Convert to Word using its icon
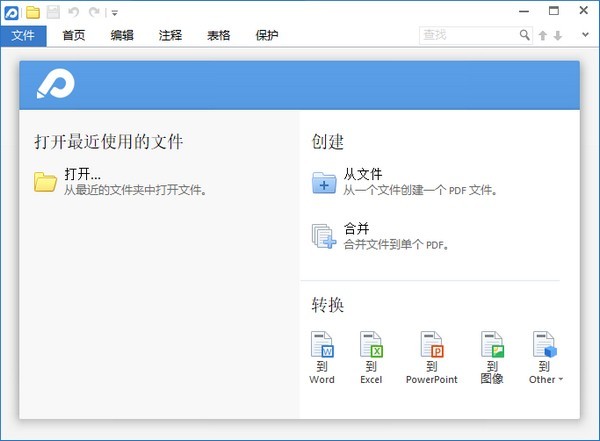 (322, 344)
